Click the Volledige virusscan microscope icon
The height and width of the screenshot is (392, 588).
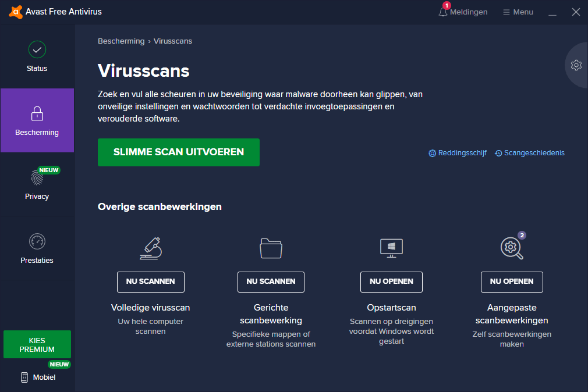(x=150, y=248)
